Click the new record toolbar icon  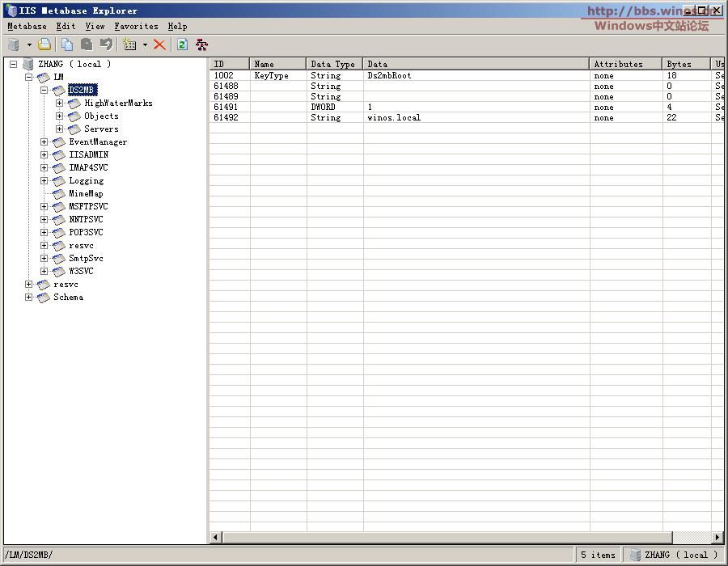click(x=129, y=44)
